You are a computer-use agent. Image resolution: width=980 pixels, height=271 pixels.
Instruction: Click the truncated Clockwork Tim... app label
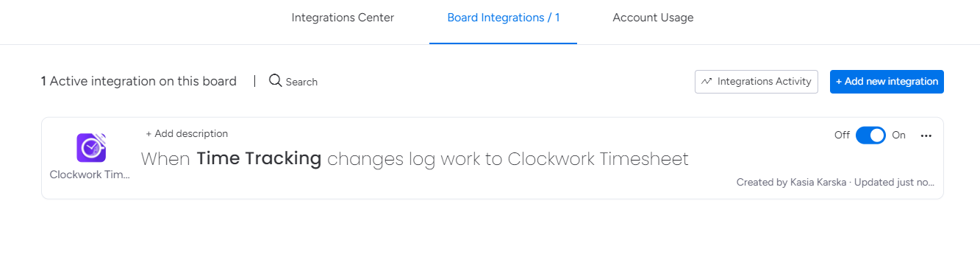90,175
